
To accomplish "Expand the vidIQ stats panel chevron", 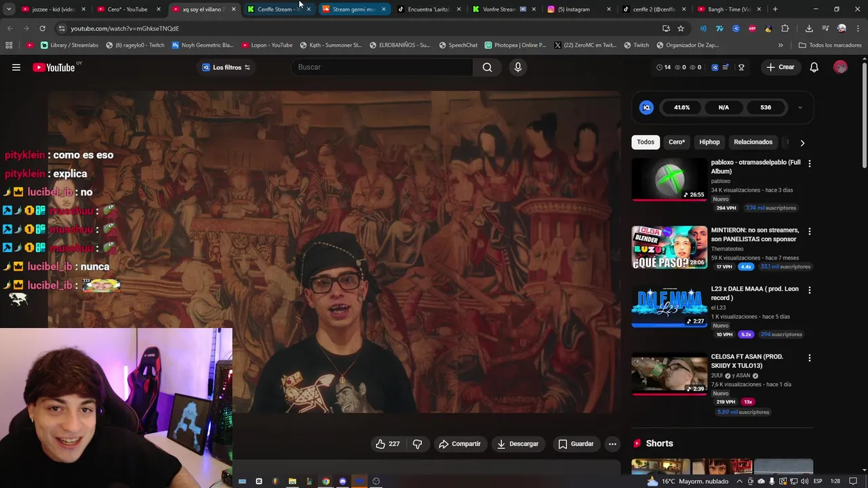I will [800, 107].
